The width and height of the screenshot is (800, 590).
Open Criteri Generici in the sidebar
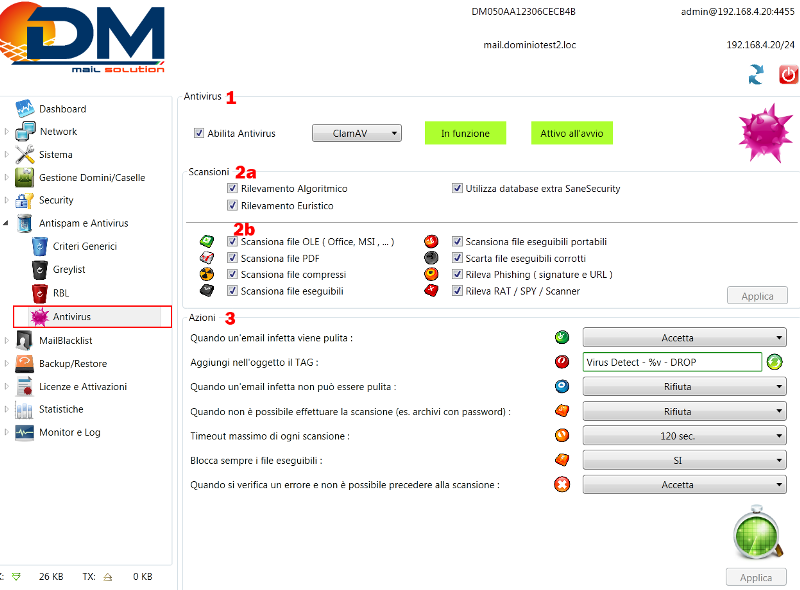pyautogui.click(x=85, y=246)
